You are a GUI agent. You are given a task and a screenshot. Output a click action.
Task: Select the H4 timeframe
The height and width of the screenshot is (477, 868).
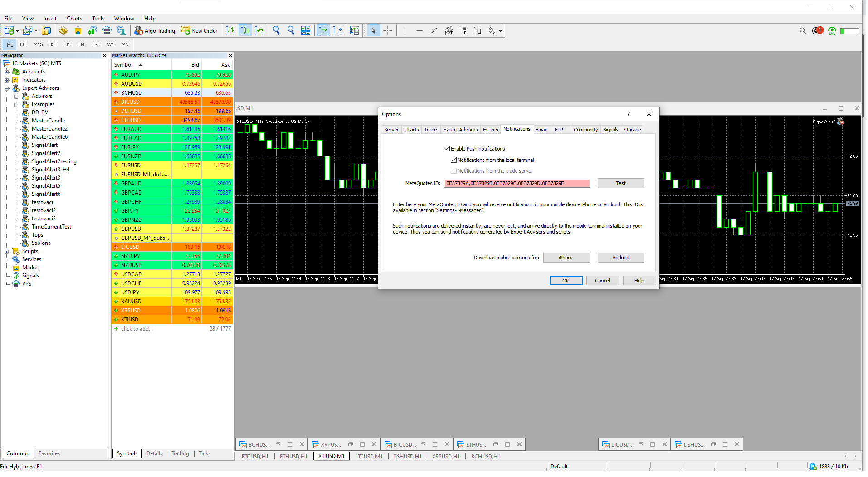point(81,44)
